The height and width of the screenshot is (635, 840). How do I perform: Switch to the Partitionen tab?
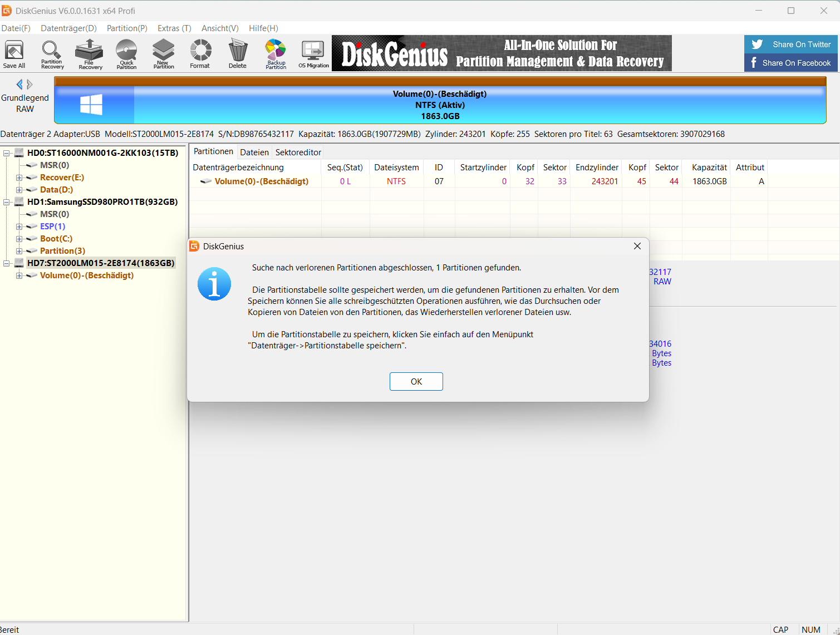coord(213,151)
